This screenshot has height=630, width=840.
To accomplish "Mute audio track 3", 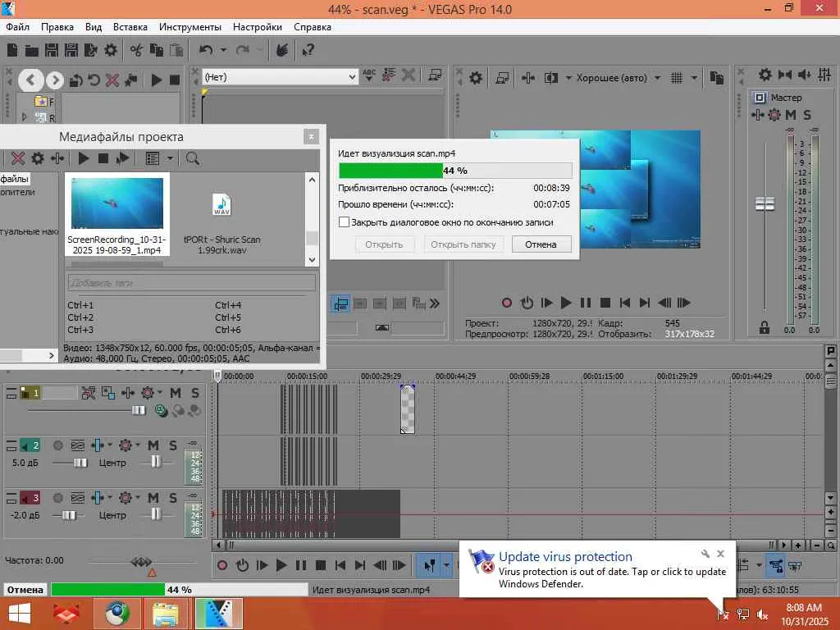I will tap(153, 498).
